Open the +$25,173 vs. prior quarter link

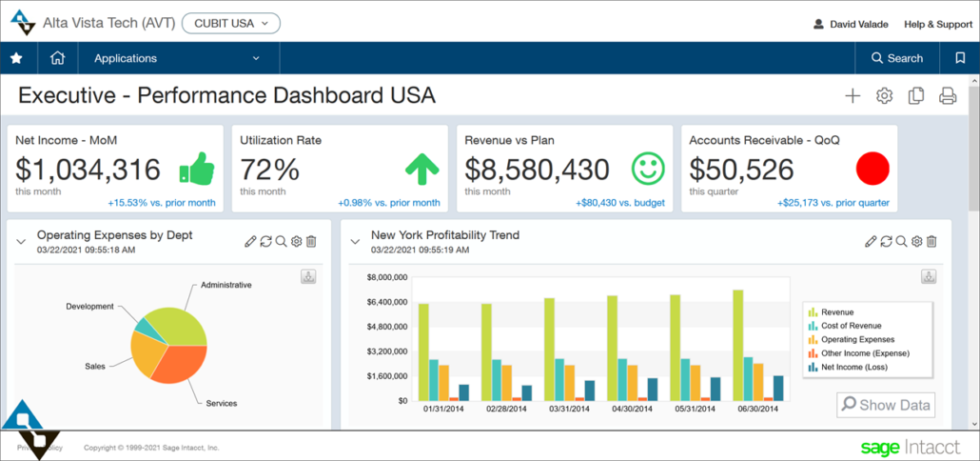833,203
